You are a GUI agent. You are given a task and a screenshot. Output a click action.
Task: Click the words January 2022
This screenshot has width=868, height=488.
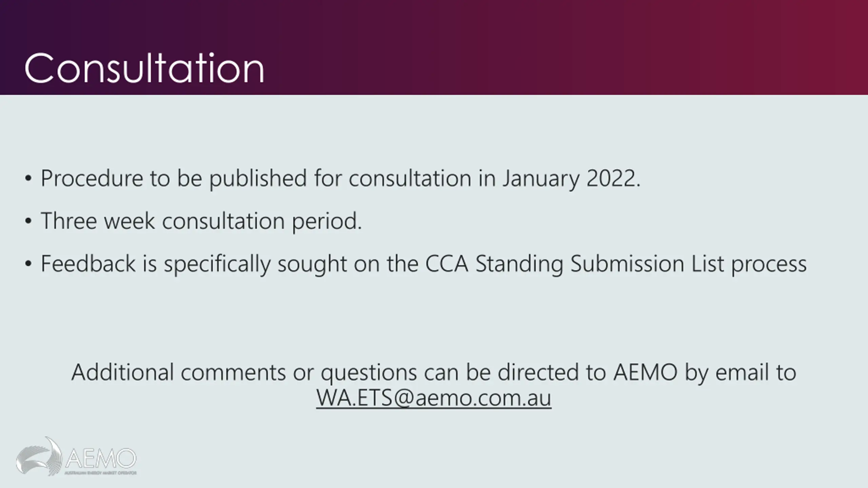(571, 179)
